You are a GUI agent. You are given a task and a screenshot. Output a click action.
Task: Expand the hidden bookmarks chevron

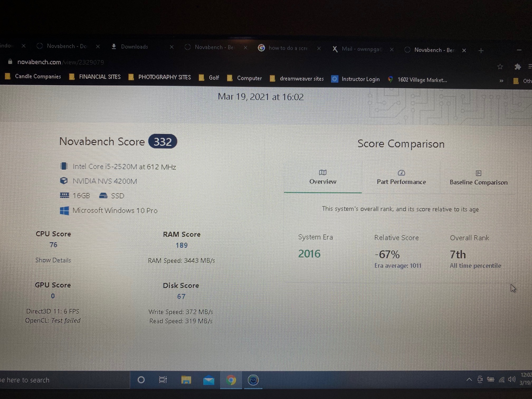tap(501, 81)
